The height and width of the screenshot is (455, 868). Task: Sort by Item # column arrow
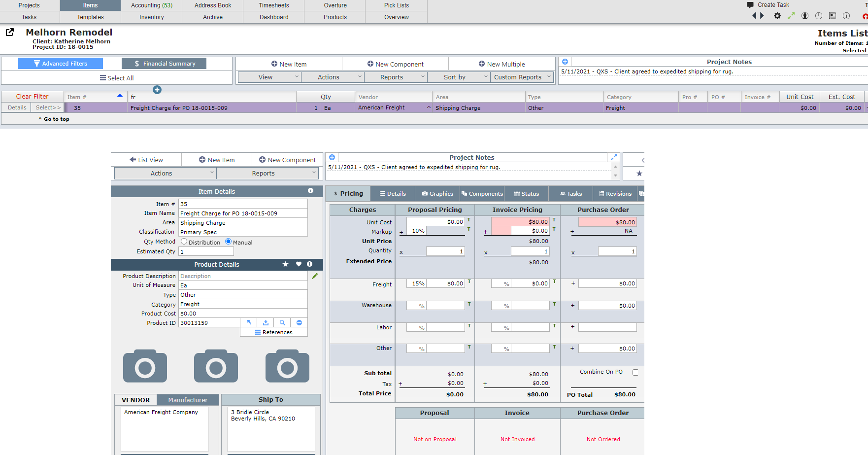point(120,96)
